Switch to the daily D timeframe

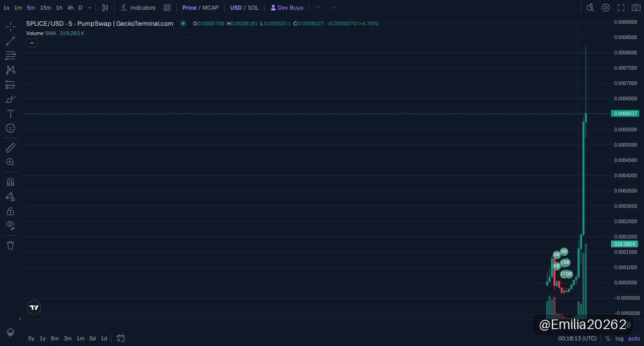(x=80, y=8)
